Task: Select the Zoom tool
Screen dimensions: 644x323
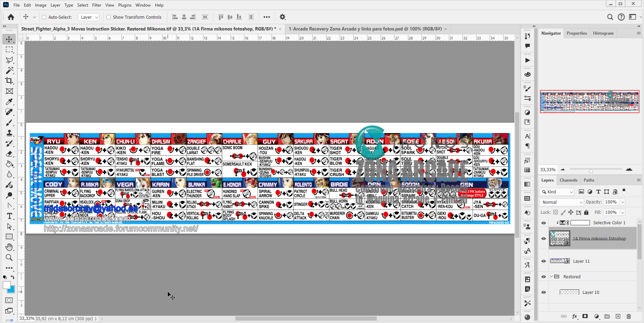Action: pos(9,257)
